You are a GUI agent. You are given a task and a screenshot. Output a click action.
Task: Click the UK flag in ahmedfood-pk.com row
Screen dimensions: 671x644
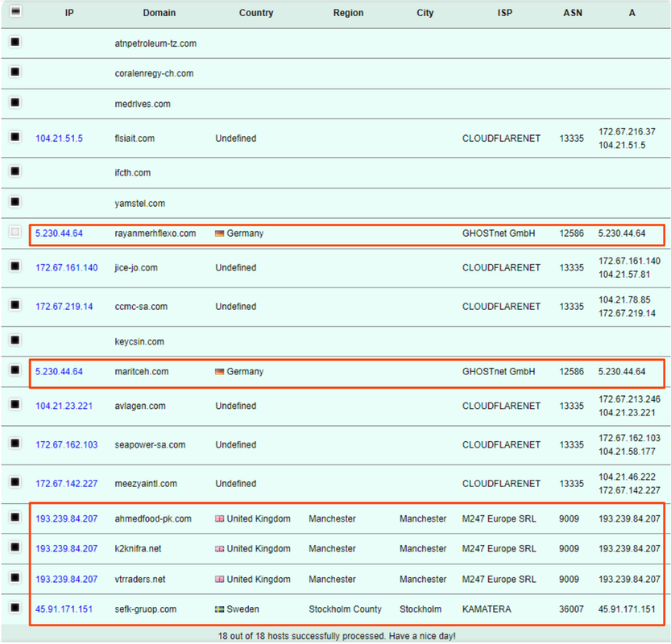coord(220,518)
